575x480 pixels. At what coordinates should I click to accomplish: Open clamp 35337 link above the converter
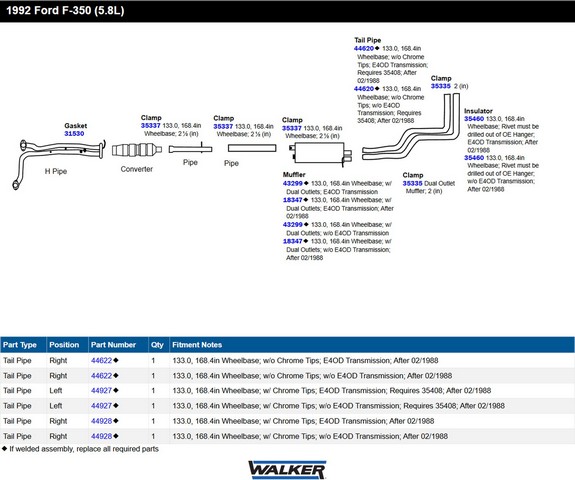click(151, 126)
